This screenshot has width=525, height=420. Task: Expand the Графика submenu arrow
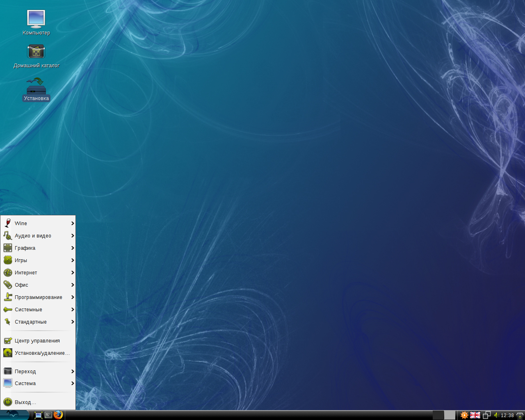(73, 248)
